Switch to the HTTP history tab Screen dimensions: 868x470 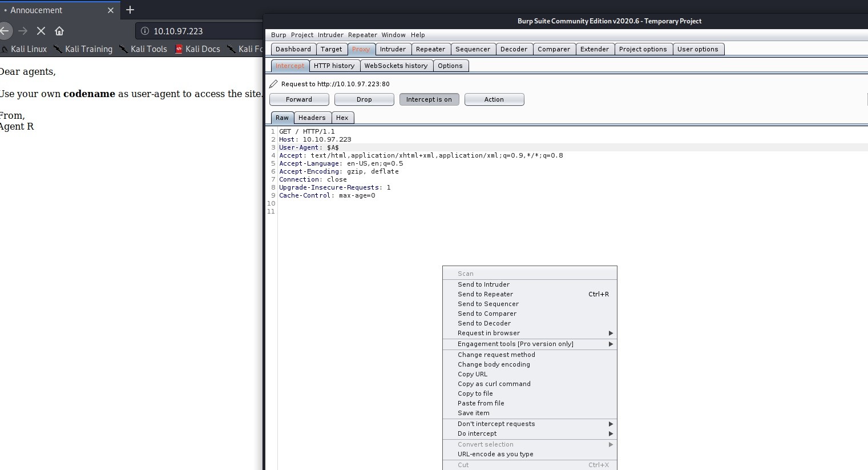(x=334, y=66)
